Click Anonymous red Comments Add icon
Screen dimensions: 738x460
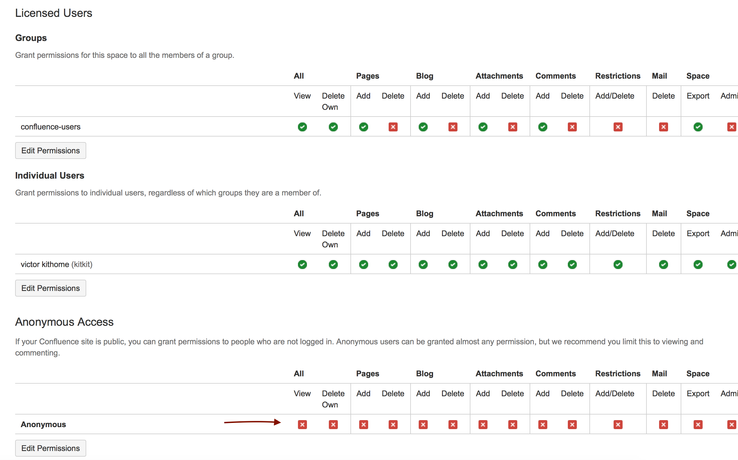(543, 424)
